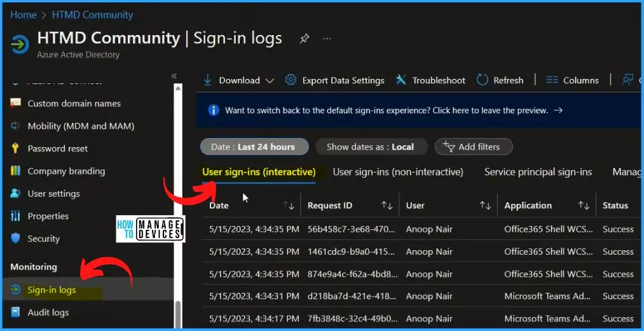
Task: Open the Troubleshoot tool
Action: (439, 80)
